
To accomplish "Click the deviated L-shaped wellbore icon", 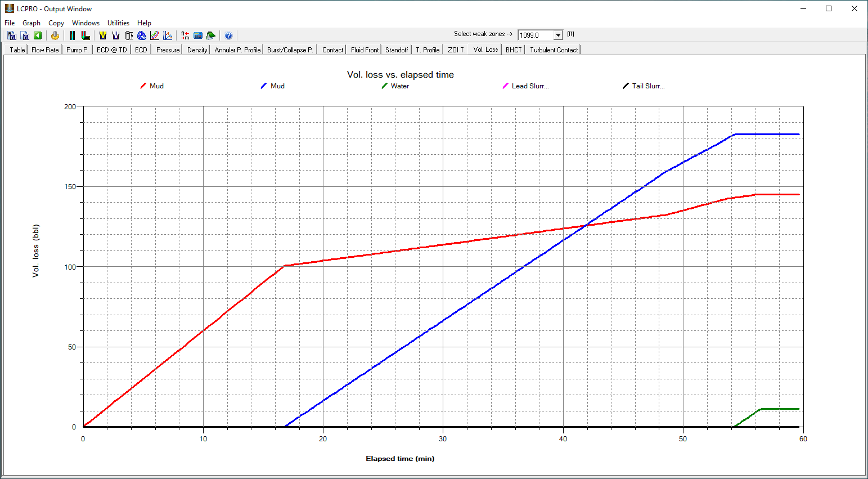I will click(86, 35).
